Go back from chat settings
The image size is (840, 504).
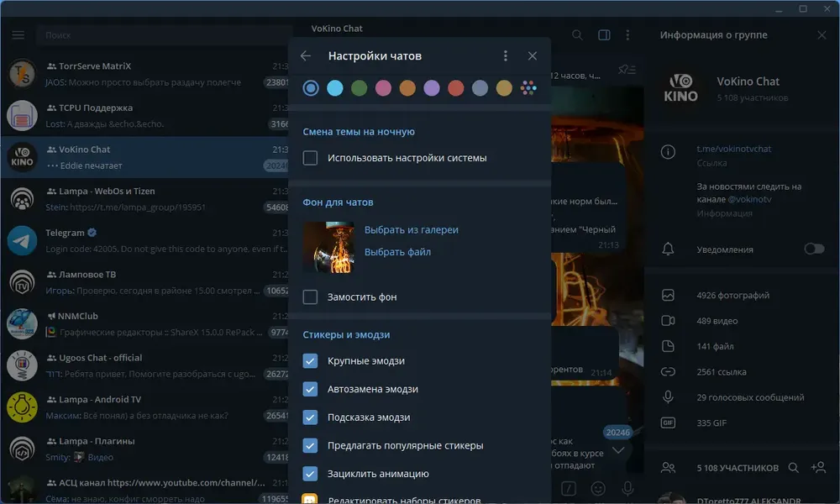click(306, 55)
